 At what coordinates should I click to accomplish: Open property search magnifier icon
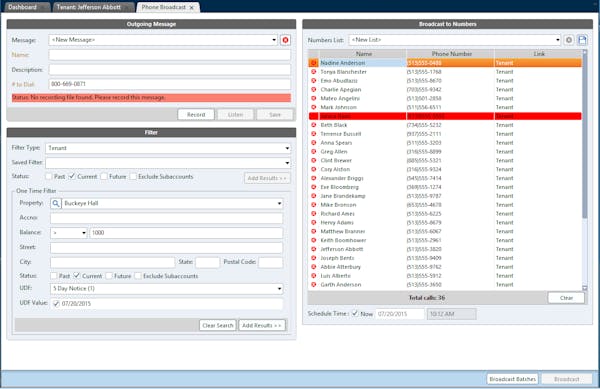(x=55, y=203)
